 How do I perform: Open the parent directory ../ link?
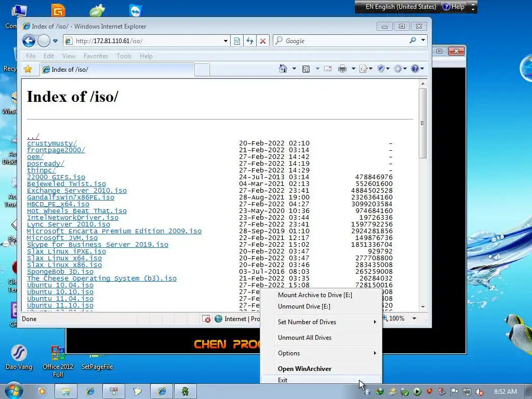(33, 137)
